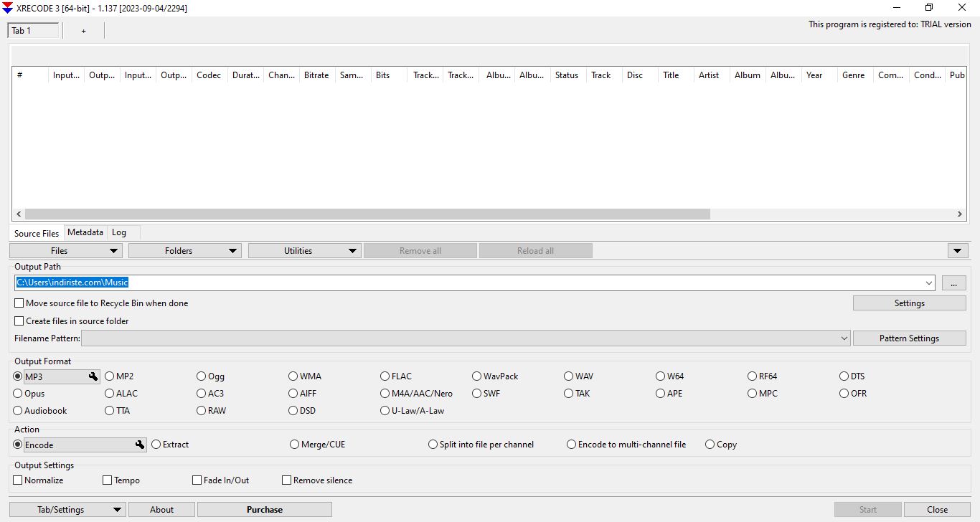Expand the Filename Pattern dropdown
Viewport: 980px width, 522px height.
[844, 338]
